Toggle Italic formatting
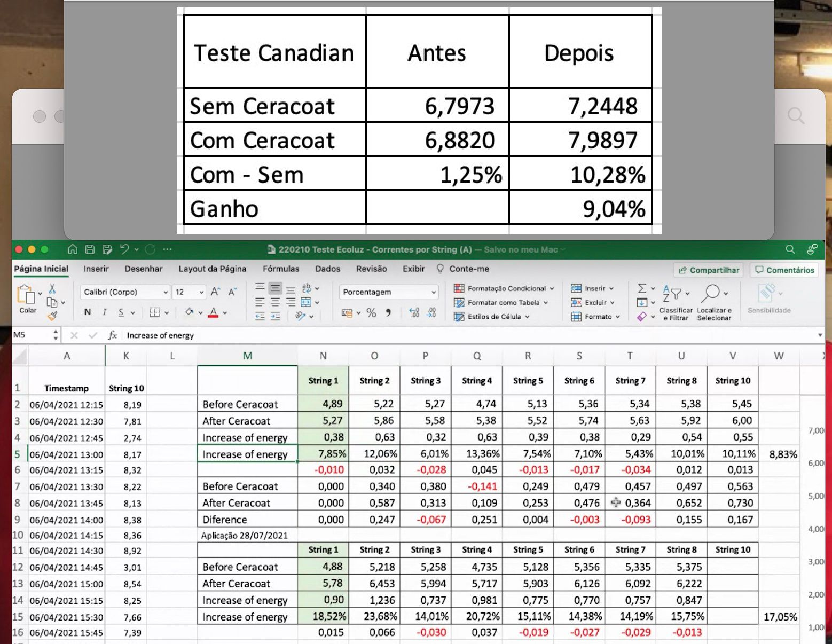The image size is (832, 644). click(105, 312)
